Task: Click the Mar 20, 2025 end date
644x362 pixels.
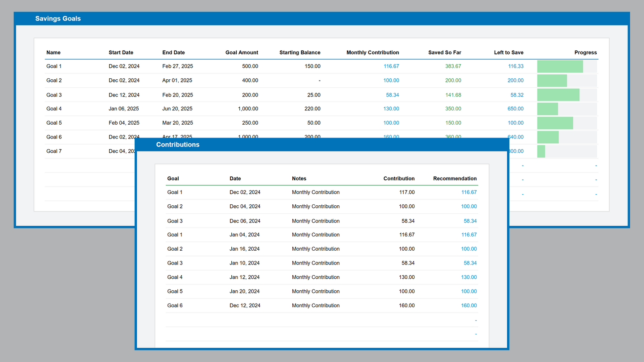Action: [x=177, y=123]
